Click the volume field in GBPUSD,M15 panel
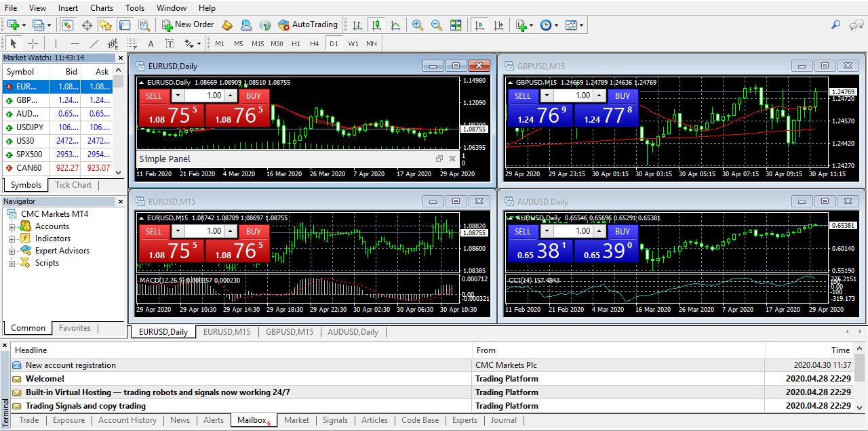868x431 pixels. pyautogui.click(x=573, y=96)
